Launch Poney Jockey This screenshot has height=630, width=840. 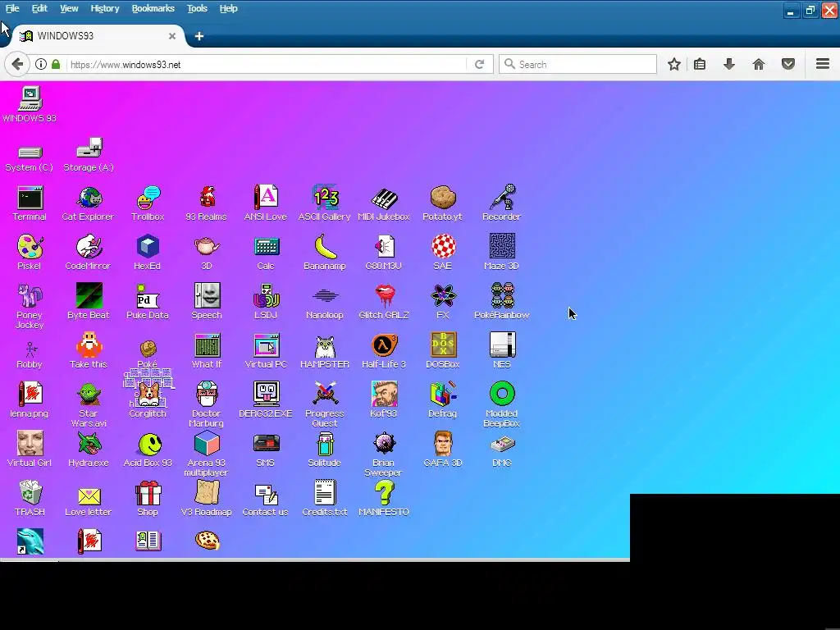point(30,306)
